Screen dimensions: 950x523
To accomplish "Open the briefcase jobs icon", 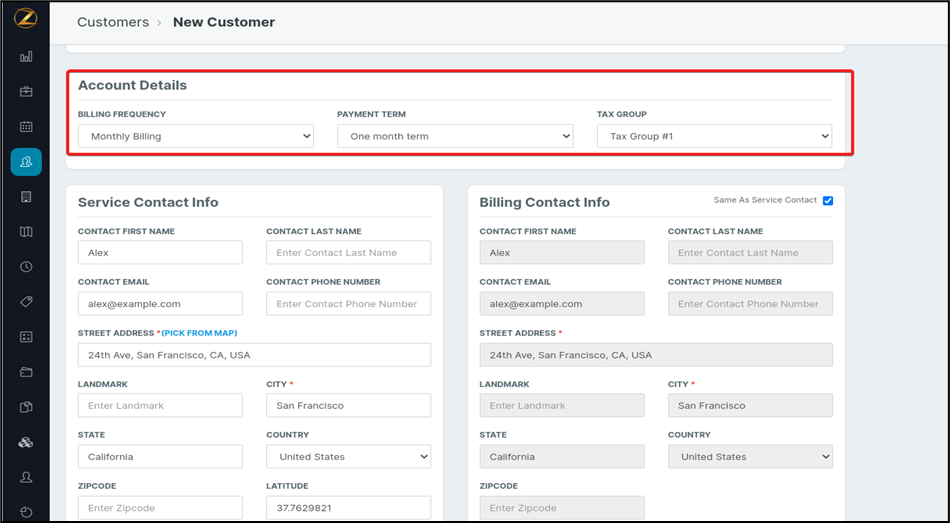I will [x=26, y=92].
